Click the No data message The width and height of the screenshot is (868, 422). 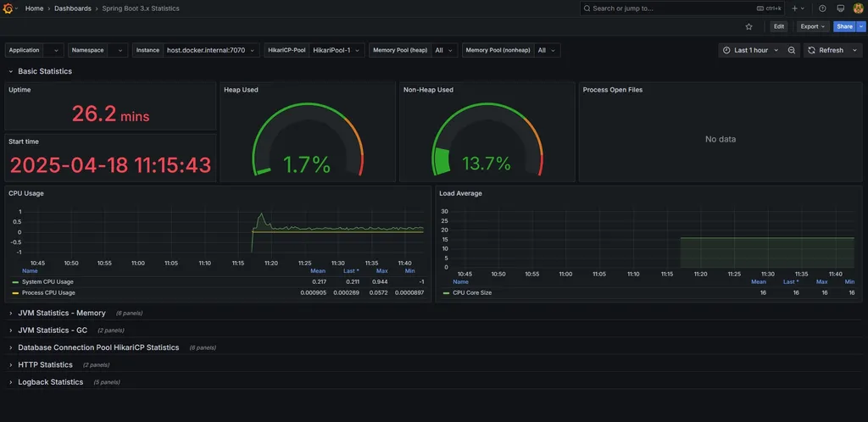721,139
